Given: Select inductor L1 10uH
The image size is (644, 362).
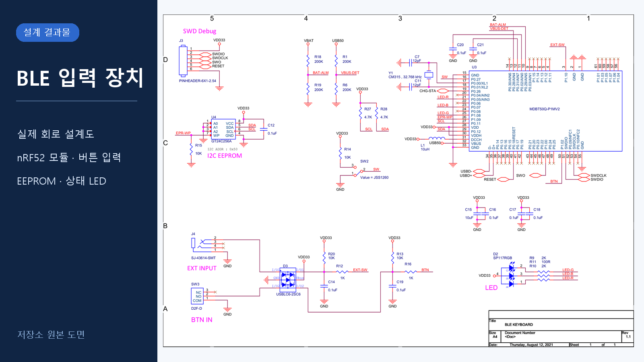Looking at the screenshot, I should click(437, 138).
